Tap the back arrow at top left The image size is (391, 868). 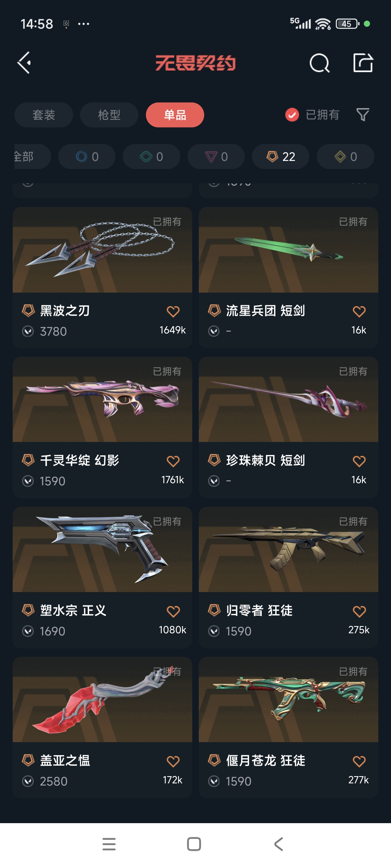tap(24, 63)
